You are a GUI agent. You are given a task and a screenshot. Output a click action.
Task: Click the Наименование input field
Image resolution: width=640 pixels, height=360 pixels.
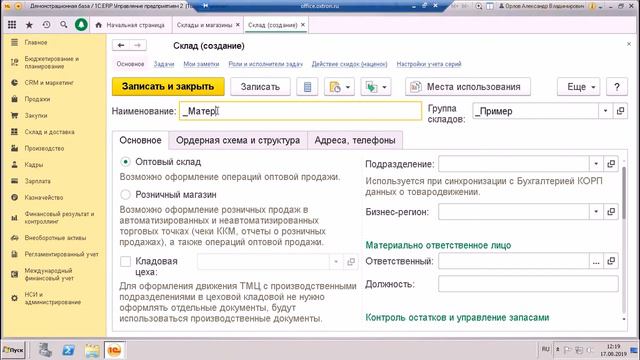tap(300, 111)
